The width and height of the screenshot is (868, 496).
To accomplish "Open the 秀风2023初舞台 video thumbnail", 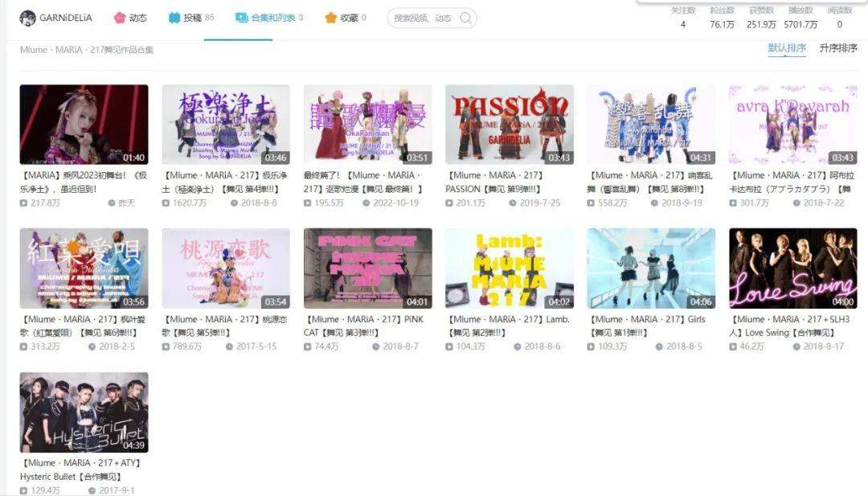I will [x=84, y=125].
